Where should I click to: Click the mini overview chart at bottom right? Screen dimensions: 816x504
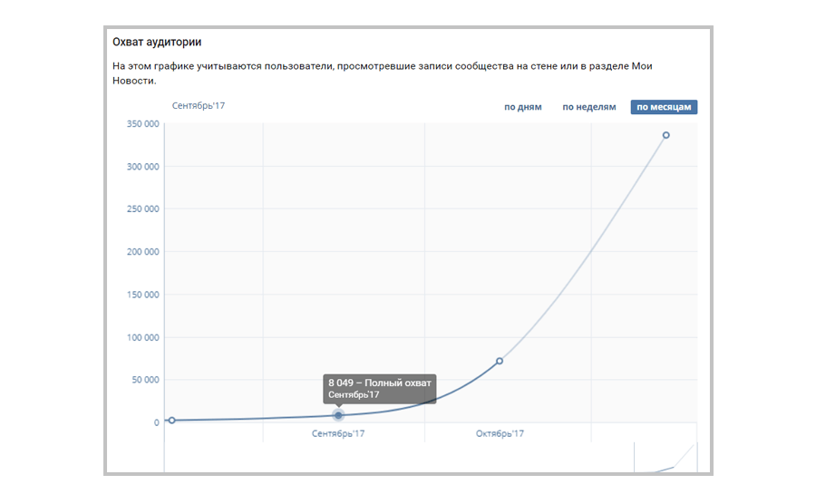pos(665,459)
